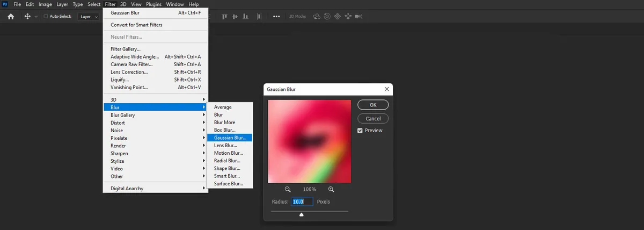Expand the Noise submenu
The height and width of the screenshot is (230, 644).
[156, 130]
